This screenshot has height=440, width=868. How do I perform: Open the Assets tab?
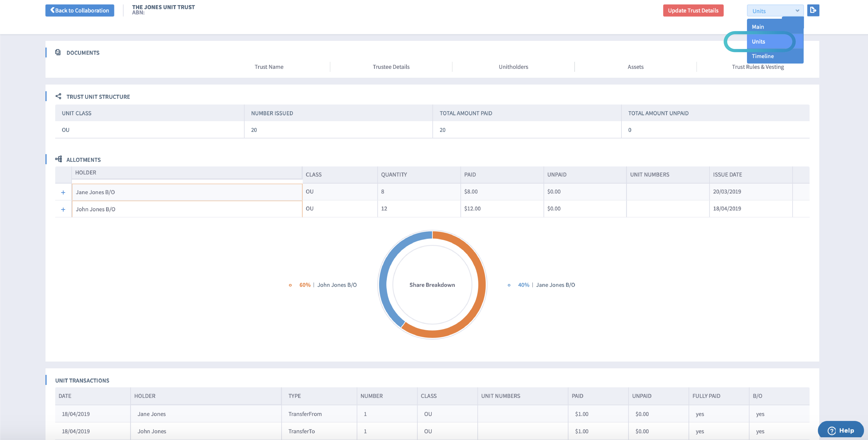(x=636, y=67)
